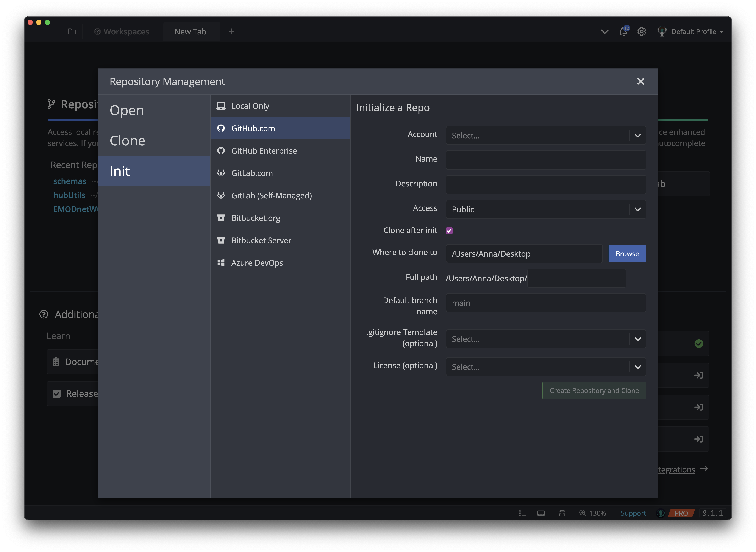Click the Local Only laptop icon
The height and width of the screenshot is (552, 756).
coord(221,106)
